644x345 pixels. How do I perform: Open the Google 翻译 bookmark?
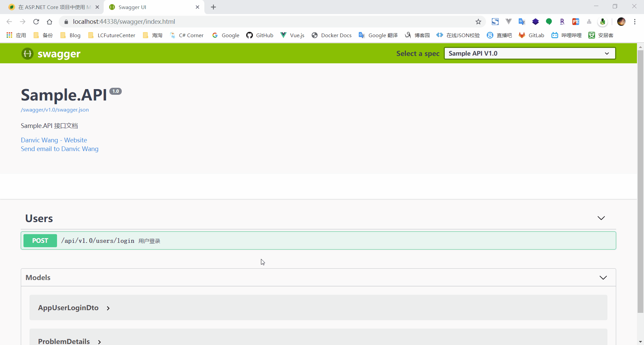point(378,35)
